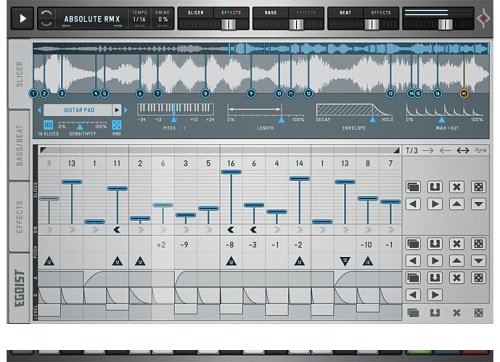Toggle the reverse arrow under step 16
This screenshot has height=362, width=500.
[231, 229]
